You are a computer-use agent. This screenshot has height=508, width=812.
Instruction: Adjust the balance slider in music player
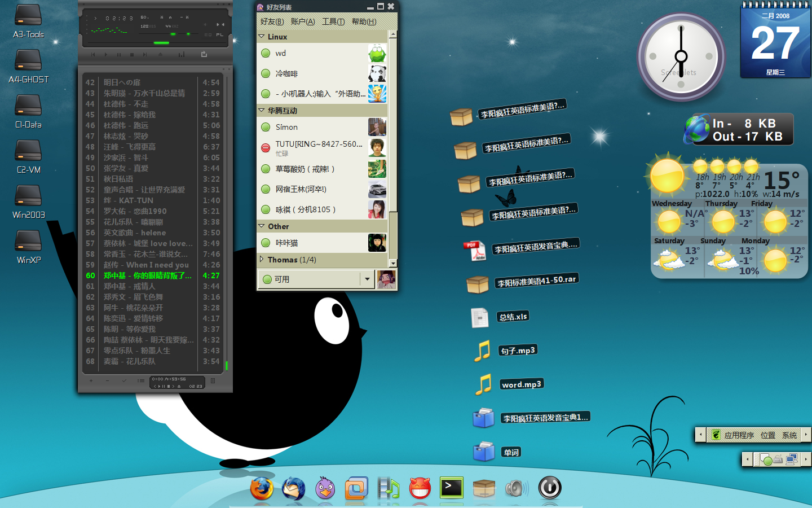[x=188, y=34]
